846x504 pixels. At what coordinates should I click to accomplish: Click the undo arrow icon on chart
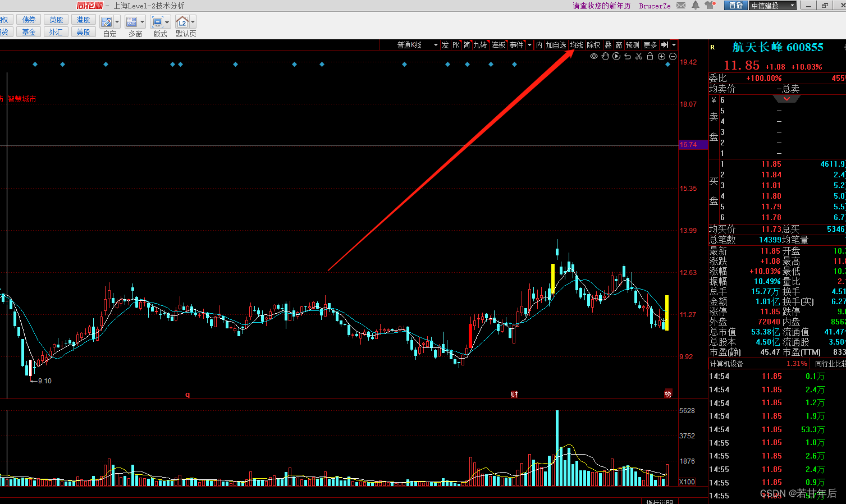click(x=628, y=57)
